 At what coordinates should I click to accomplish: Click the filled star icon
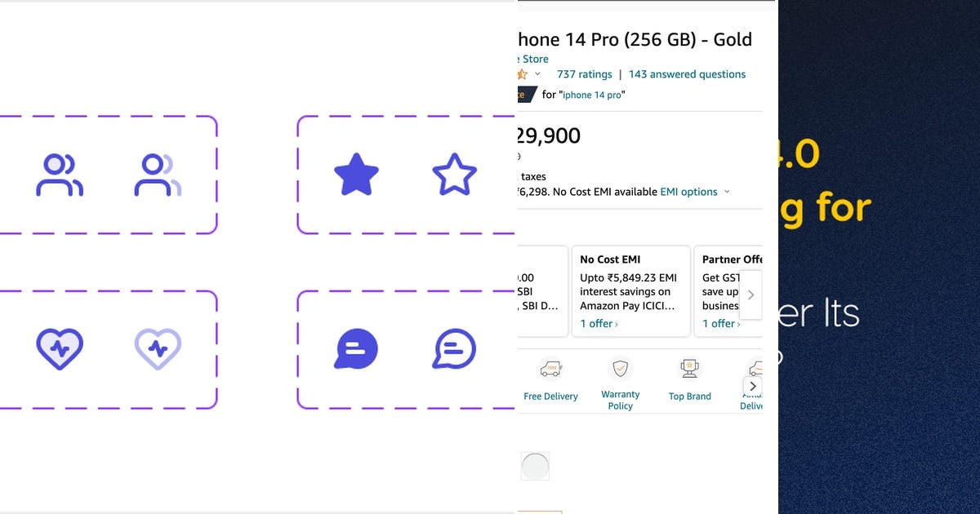point(357,174)
